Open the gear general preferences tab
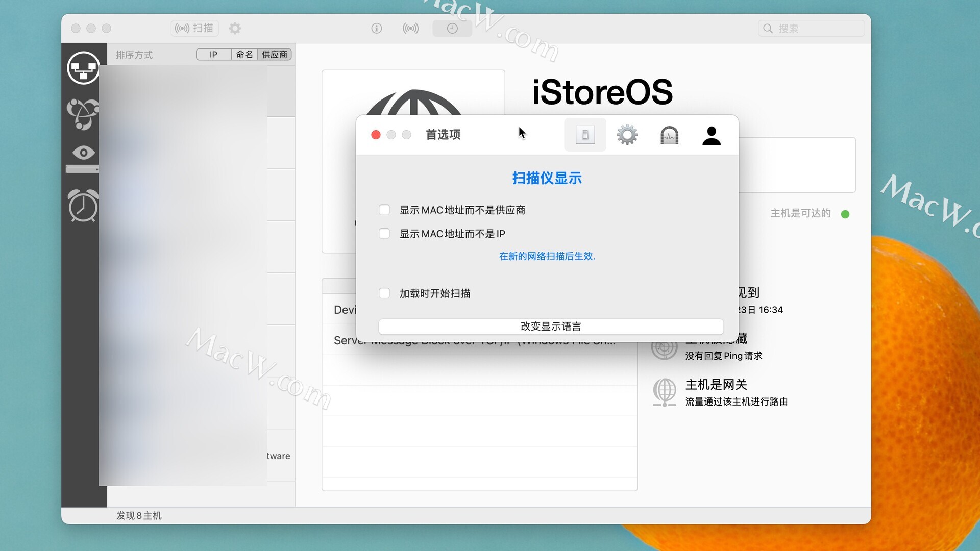This screenshot has height=551, width=980. tap(627, 135)
